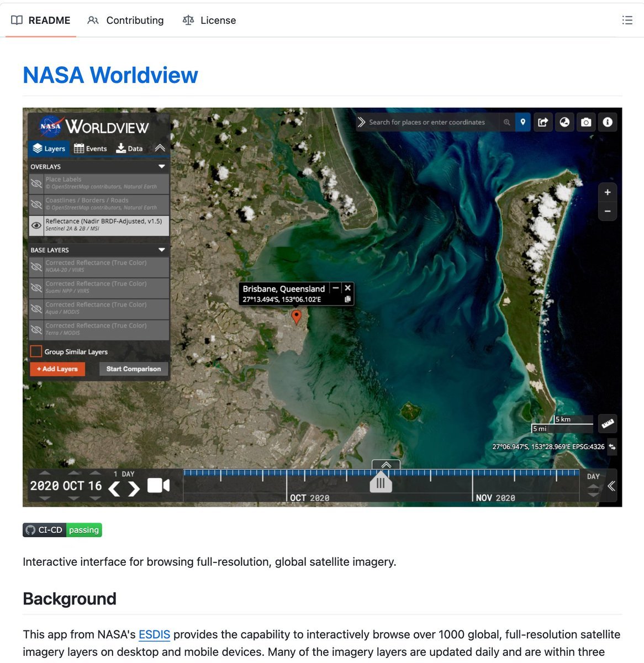The image size is (644, 663).
Task: Open the 1 DAY interval selector
Action: (124, 474)
